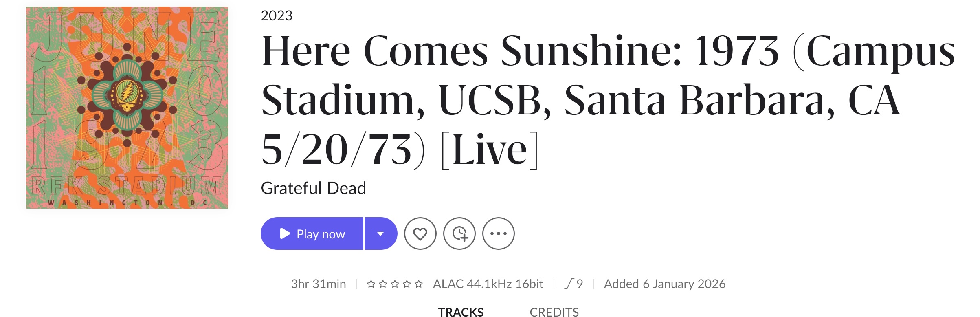This screenshot has height=317, width=980.
Task: Click the dynamic range 9 indicator
Action: pos(574,284)
